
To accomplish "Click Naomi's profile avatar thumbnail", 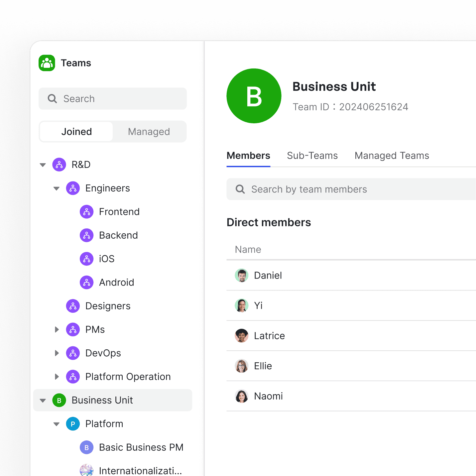I will coord(242,396).
